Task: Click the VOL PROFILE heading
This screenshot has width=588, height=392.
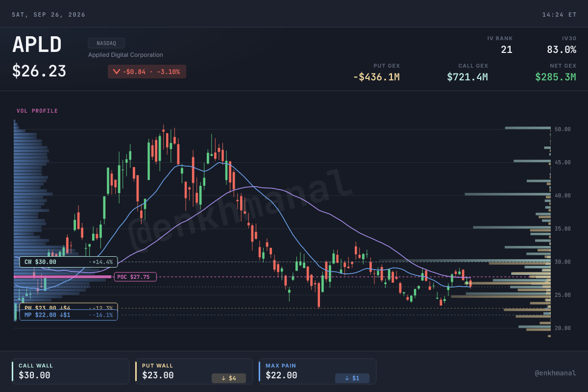Action: coord(37,111)
